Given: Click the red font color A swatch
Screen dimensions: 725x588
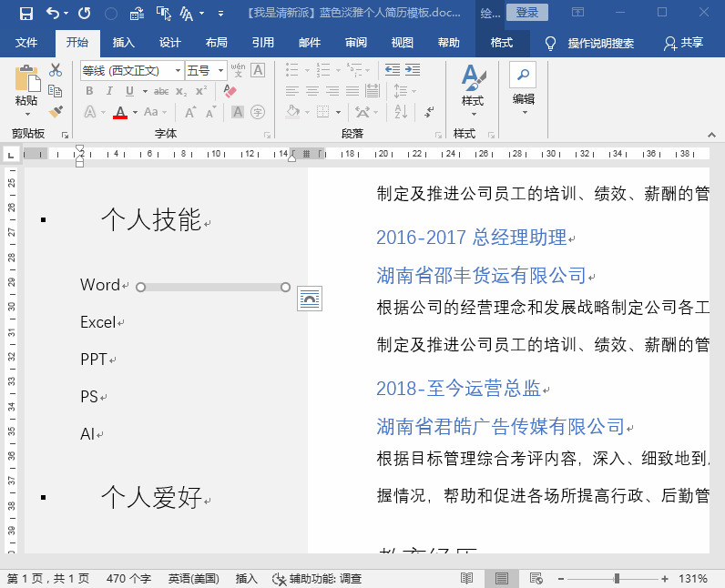Looking at the screenshot, I should 120,112.
